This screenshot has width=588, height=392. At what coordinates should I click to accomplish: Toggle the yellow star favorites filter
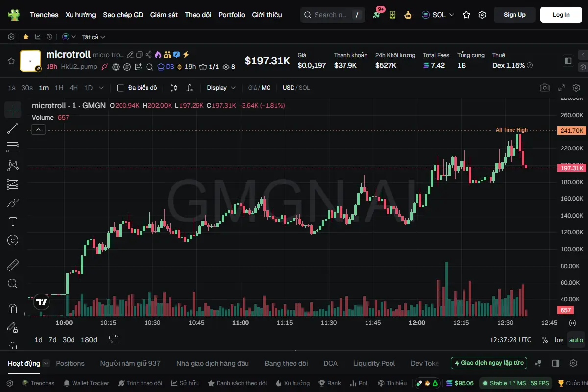click(x=25, y=37)
